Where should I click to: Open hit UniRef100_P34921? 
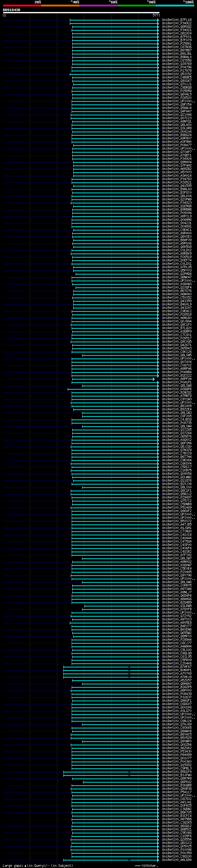[176, 30]
